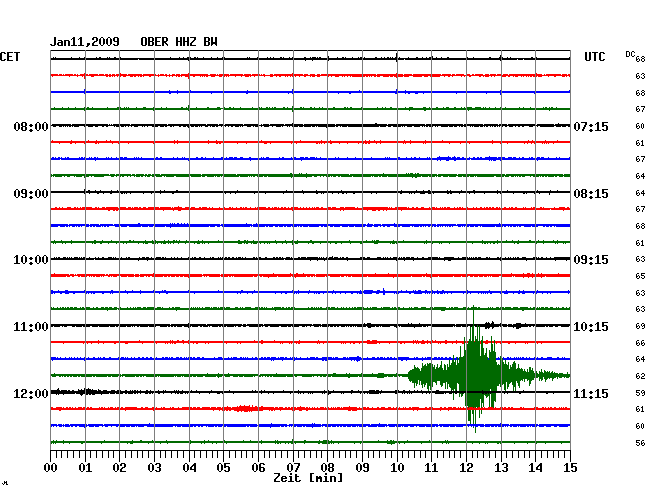Select minute 09 on the time axis
The image size is (650, 494).
tap(362, 467)
